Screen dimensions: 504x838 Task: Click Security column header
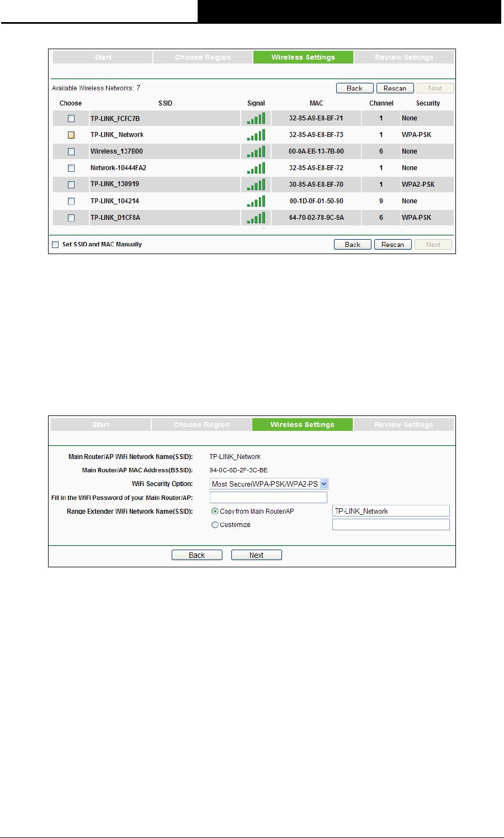click(x=428, y=103)
